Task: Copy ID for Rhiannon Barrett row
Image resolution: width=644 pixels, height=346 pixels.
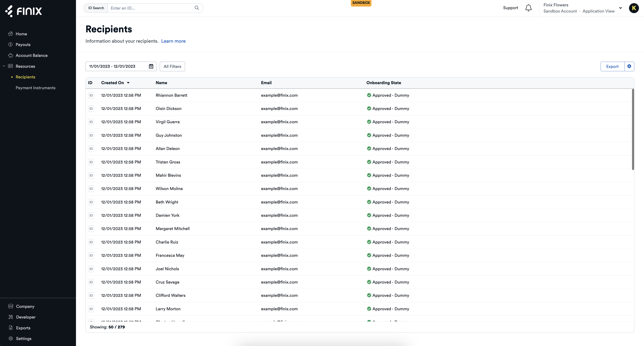Action: pos(91,95)
